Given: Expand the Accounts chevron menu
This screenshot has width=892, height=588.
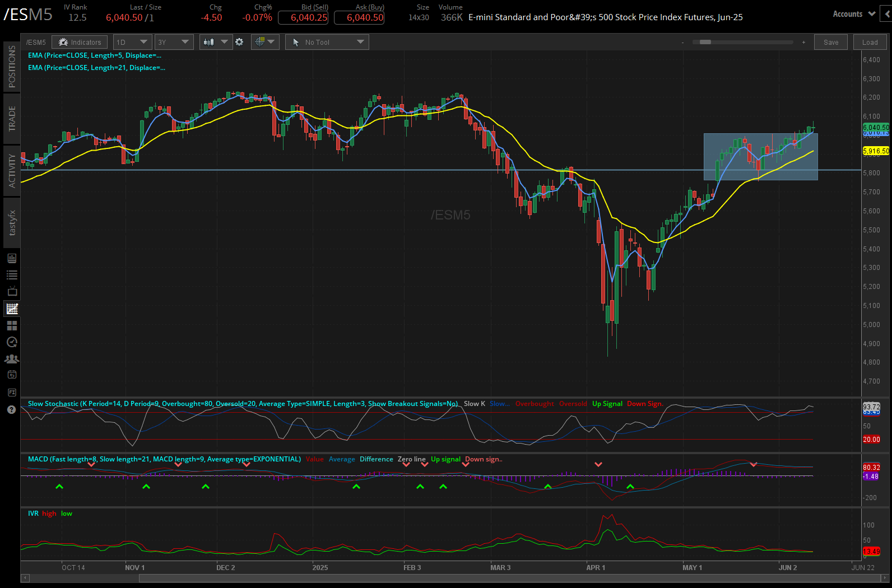Looking at the screenshot, I should coord(871,14).
